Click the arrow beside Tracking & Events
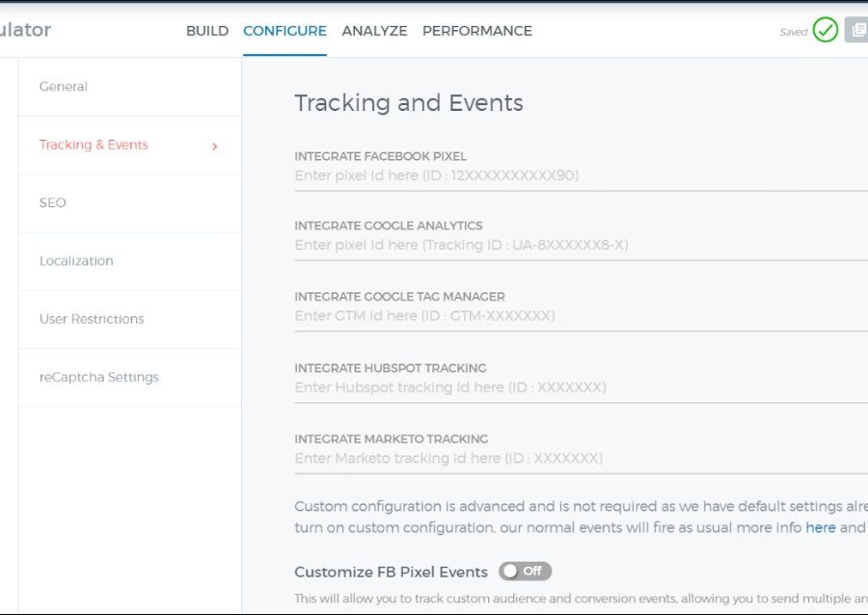This screenshot has width=868, height=615. pyautogui.click(x=214, y=147)
